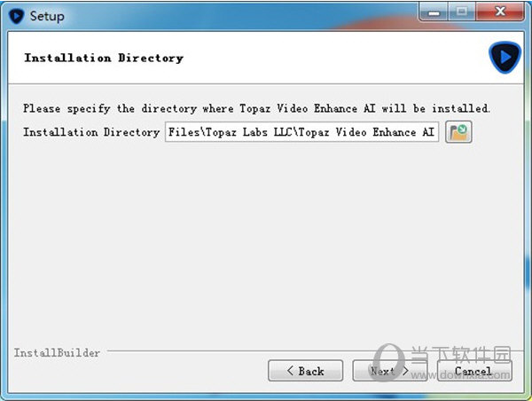Click the left chevron on Back button
The image size is (532, 401).
coord(290,371)
